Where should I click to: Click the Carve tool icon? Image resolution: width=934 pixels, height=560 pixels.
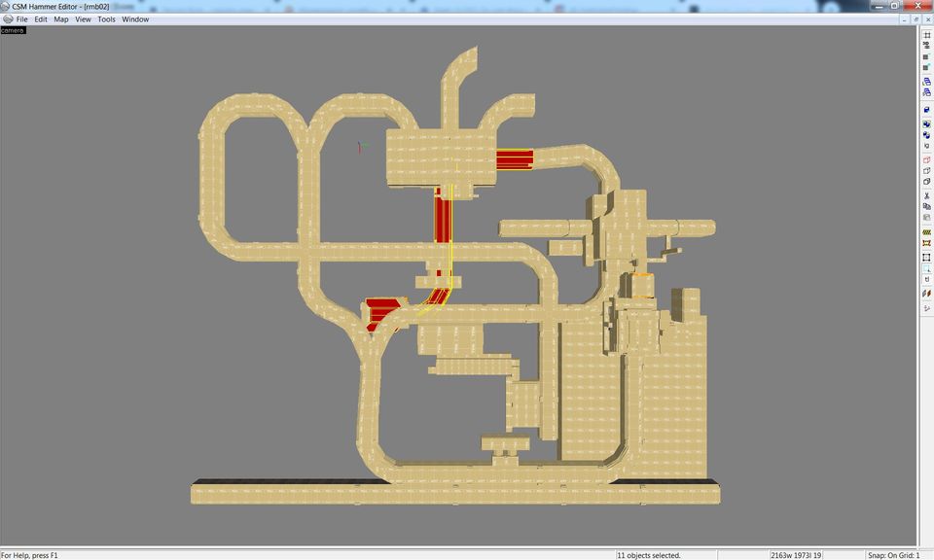coord(926,110)
